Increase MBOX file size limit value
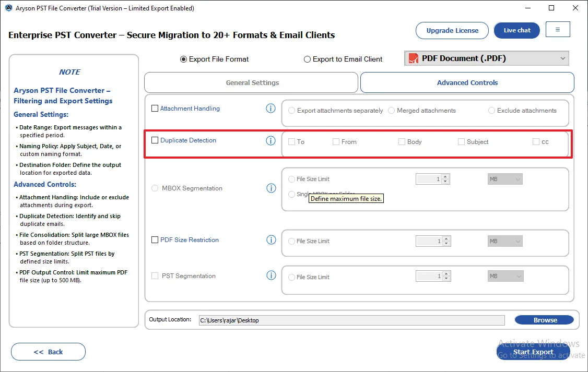This screenshot has height=372, width=588. 445,176
